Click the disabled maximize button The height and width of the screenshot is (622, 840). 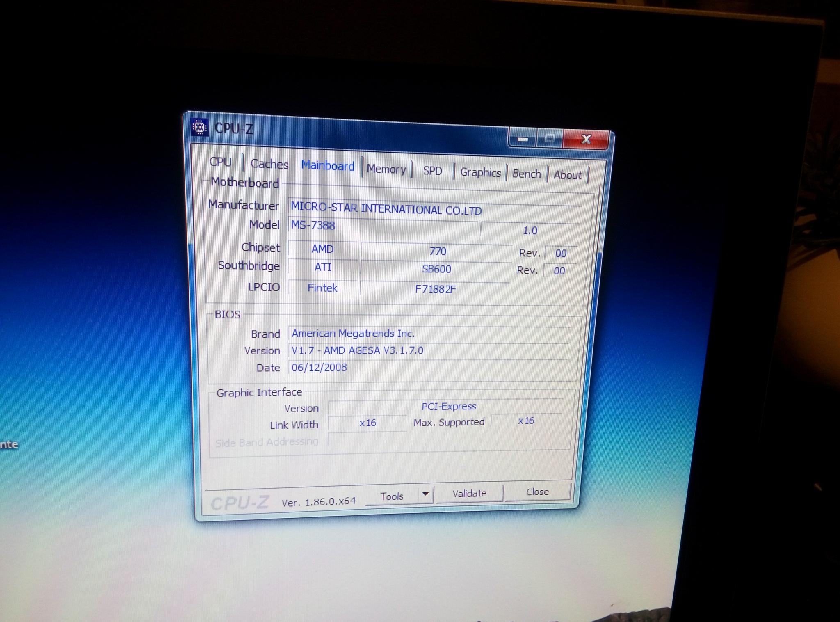tap(550, 138)
